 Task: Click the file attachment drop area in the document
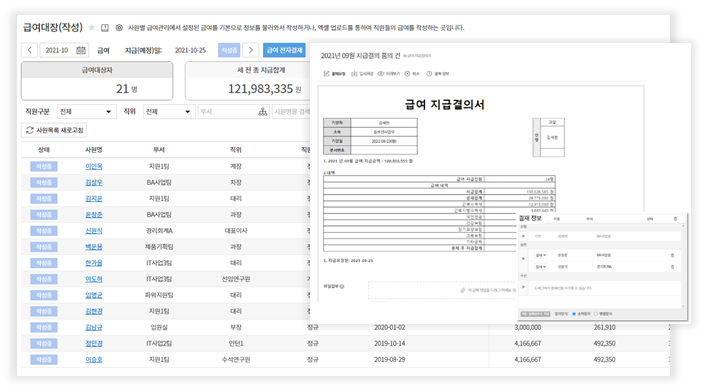(x=442, y=290)
